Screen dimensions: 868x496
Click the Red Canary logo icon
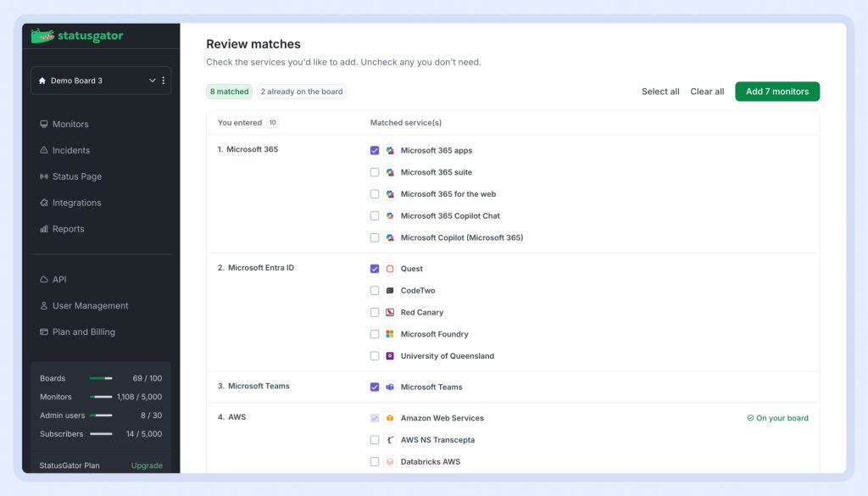click(x=390, y=312)
